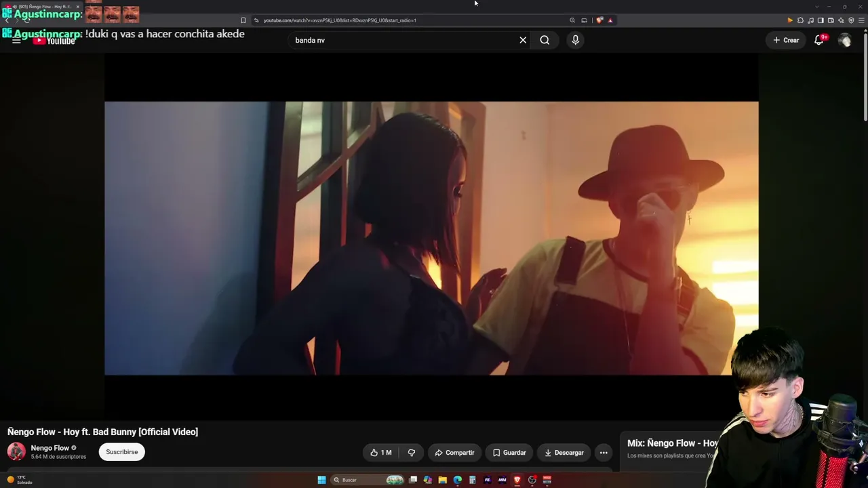868x488 pixels.
Task: Open more actions three-dot menu
Action: 604,453
